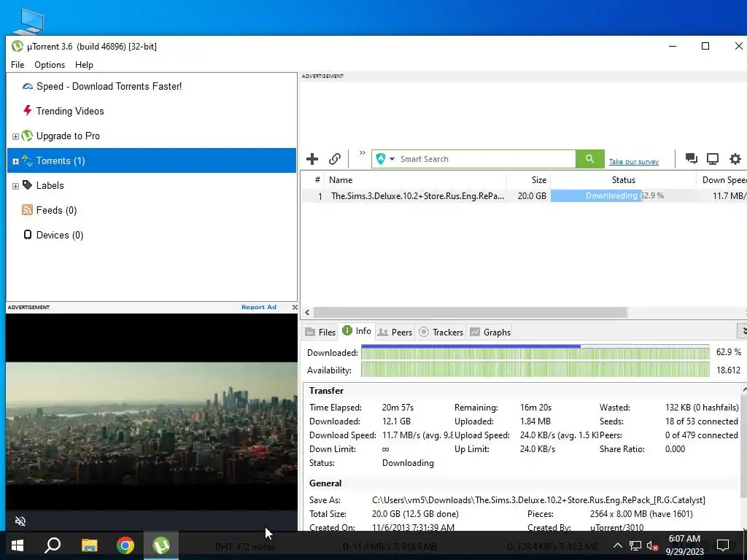The image size is (747, 560).
Task: Open the File menu
Action: pyautogui.click(x=18, y=65)
